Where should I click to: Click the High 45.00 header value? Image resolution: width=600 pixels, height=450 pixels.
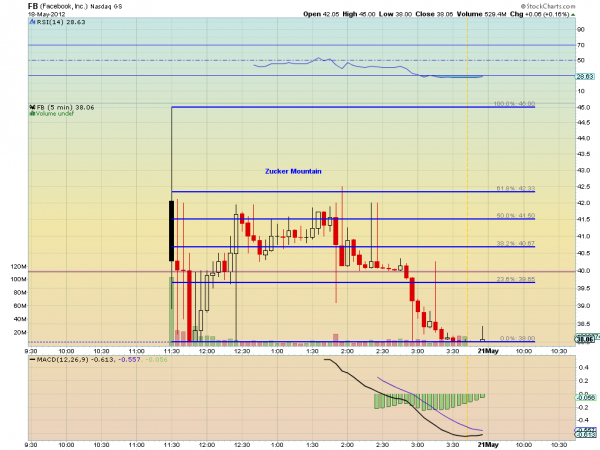359,14
